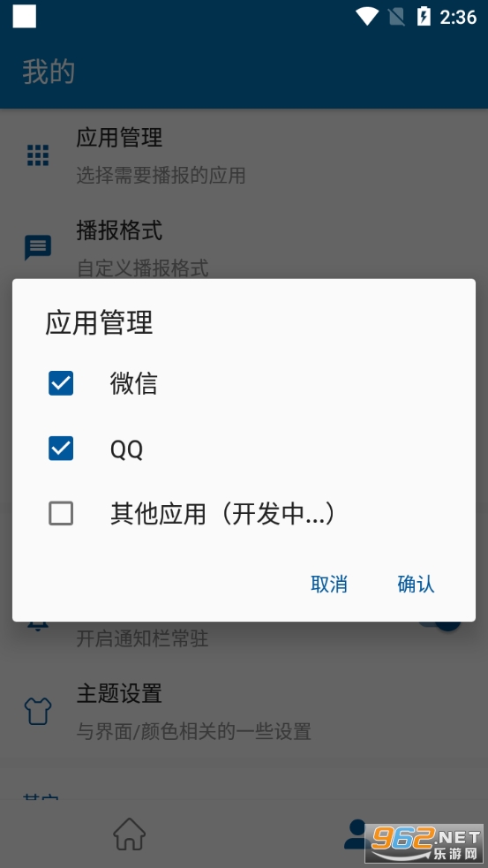Tick the 其他应用 (开发中...) checkbox
This screenshot has width=488, height=868.
(x=61, y=514)
